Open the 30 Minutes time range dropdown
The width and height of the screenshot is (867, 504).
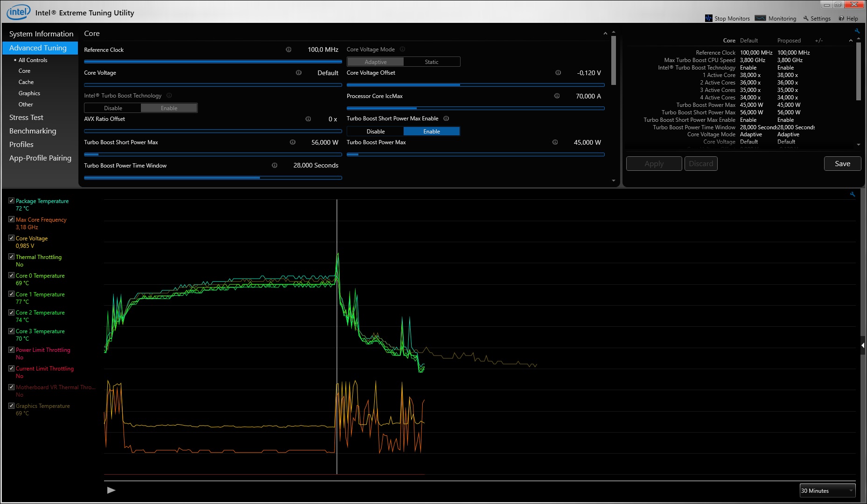827,490
